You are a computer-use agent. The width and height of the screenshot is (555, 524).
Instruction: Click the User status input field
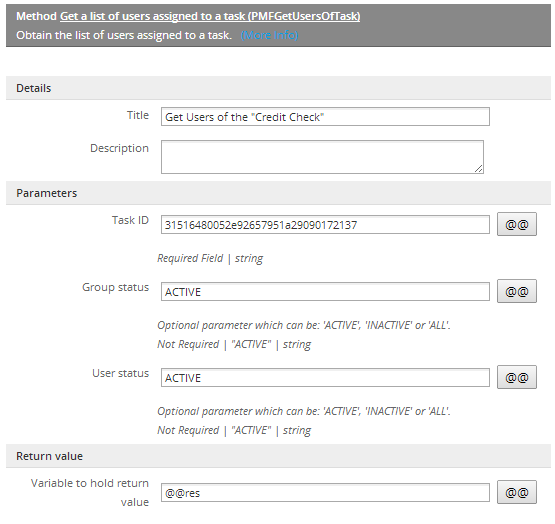(325, 378)
